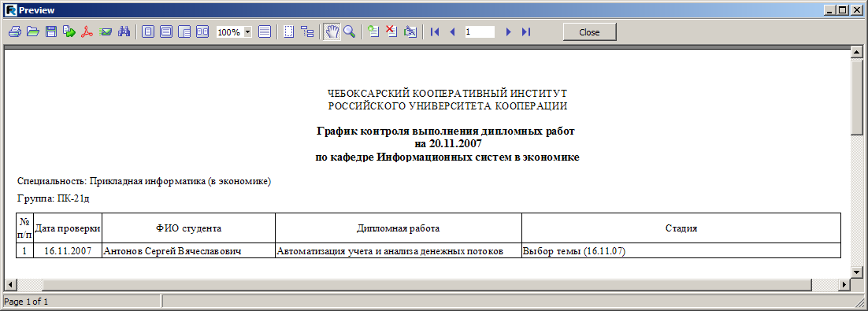Open Find with the binoculars icon

(123, 32)
